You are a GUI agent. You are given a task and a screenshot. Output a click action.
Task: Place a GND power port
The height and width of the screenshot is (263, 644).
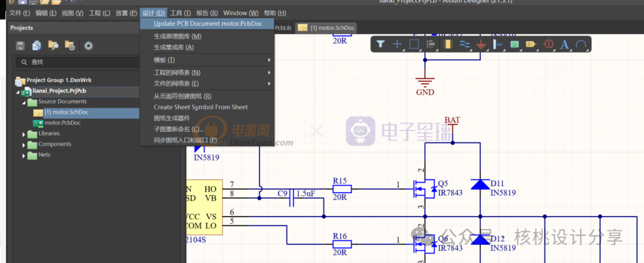481,44
